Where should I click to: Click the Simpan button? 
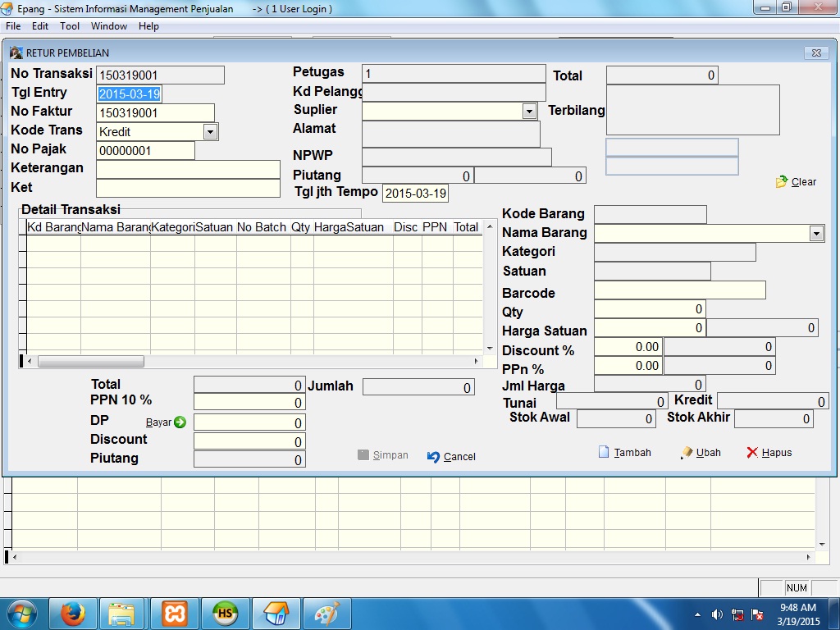[383, 455]
